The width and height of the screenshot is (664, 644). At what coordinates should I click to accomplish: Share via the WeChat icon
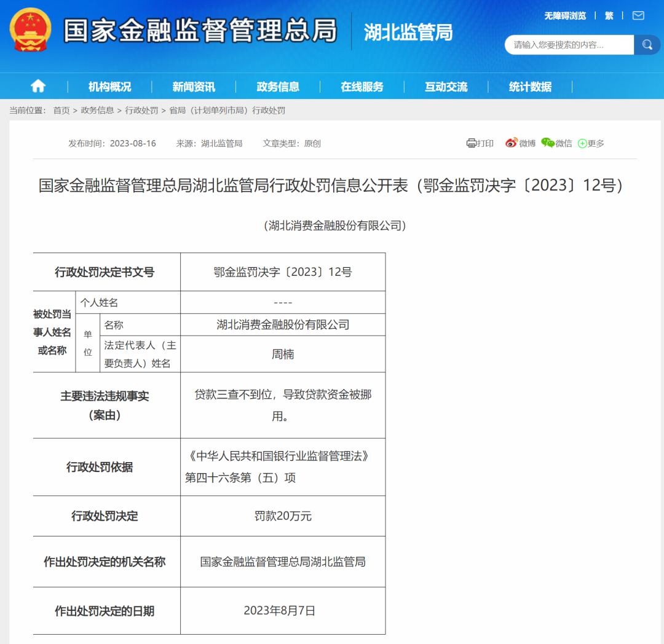(548, 143)
